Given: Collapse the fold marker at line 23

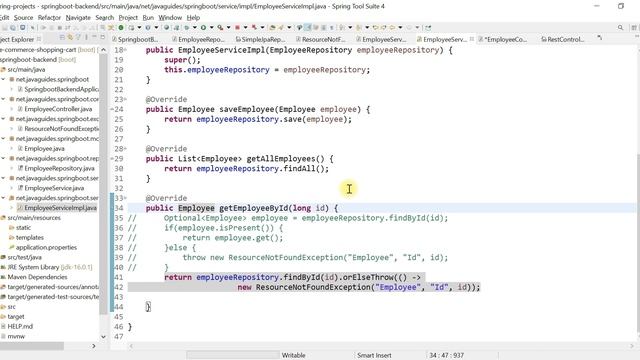Looking at the screenshot, I should [125, 99].
